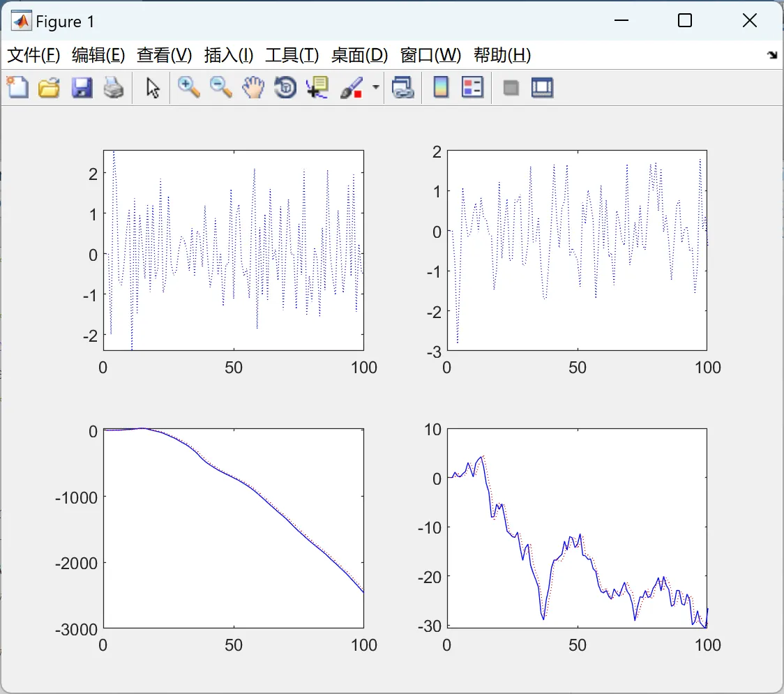
Task: Select the Edit Plot arrow tool
Action: (x=153, y=88)
